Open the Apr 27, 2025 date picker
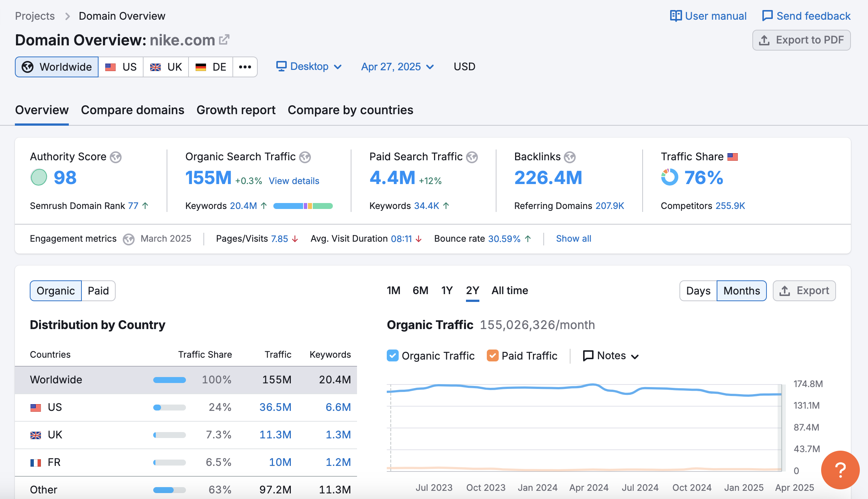 click(x=397, y=67)
